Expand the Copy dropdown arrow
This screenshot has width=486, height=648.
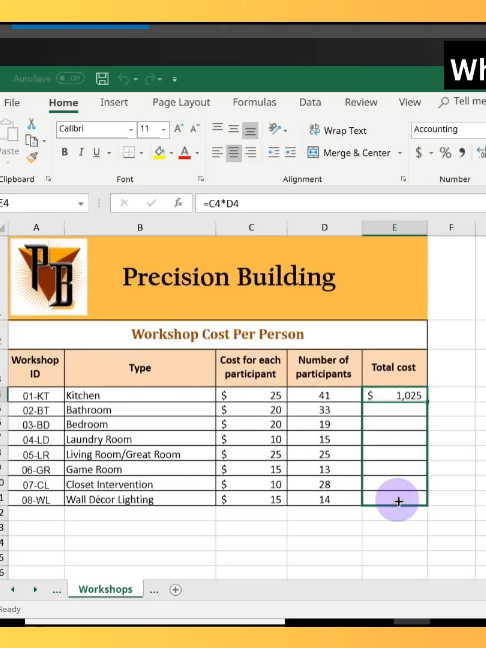[44, 141]
